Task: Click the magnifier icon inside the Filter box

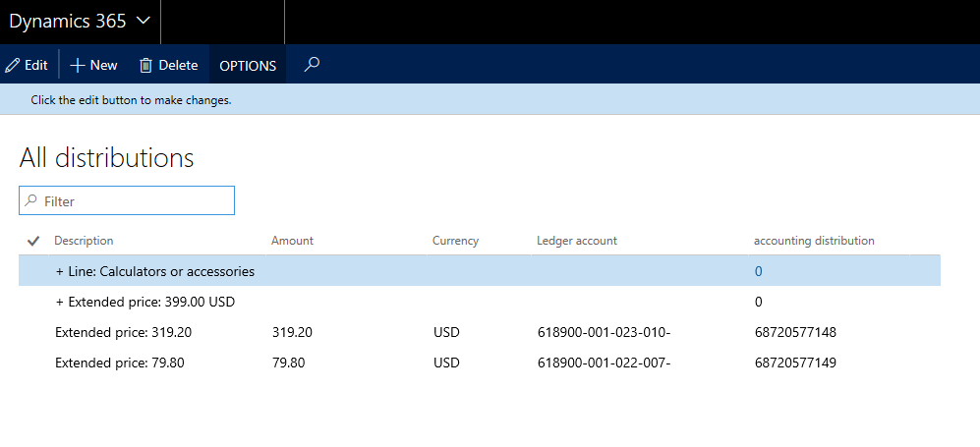Action: tap(31, 200)
